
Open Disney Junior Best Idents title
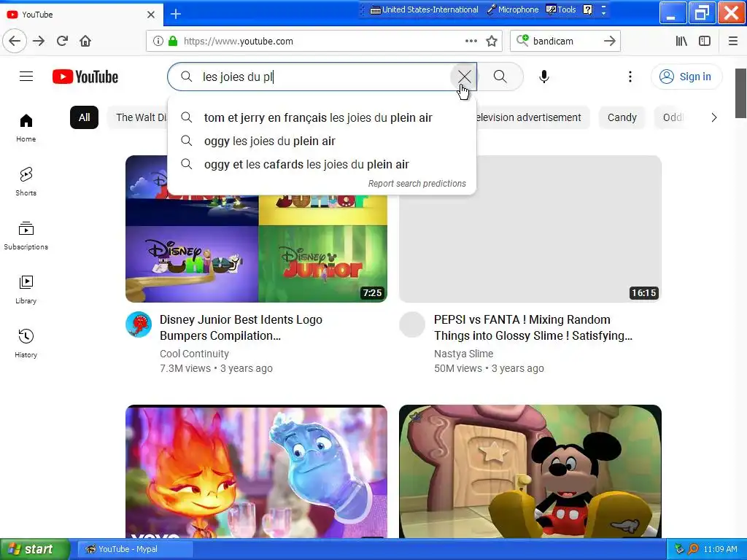point(241,327)
